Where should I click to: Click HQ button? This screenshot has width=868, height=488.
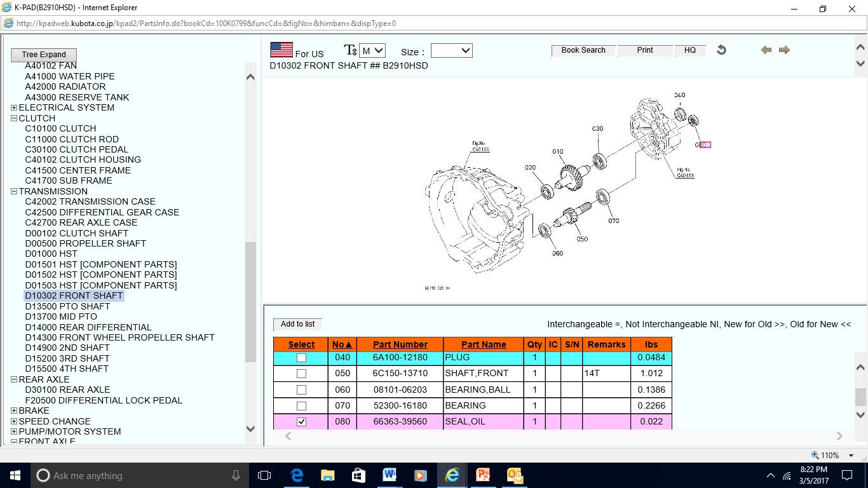coord(690,50)
